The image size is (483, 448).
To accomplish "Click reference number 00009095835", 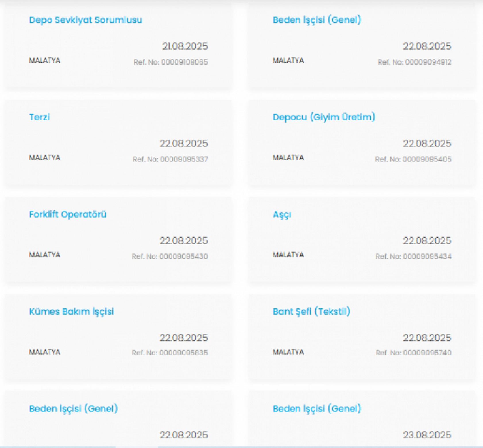I will (x=170, y=353).
